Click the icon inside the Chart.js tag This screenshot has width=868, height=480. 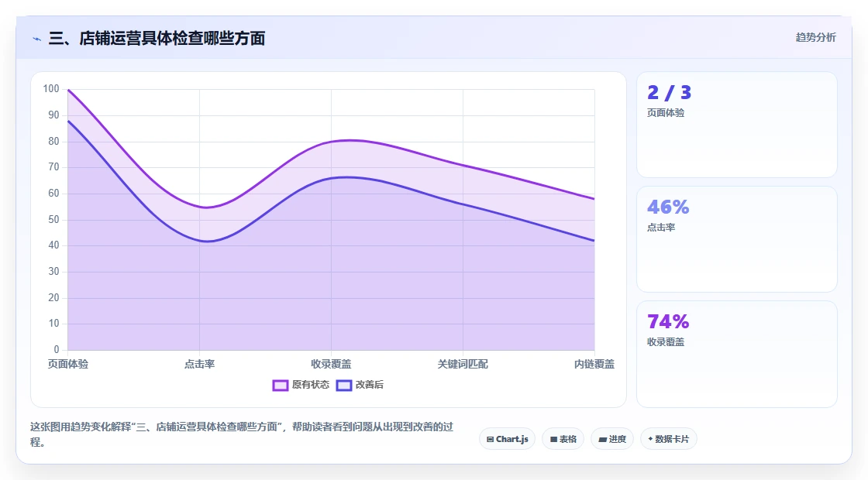click(x=490, y=440)
